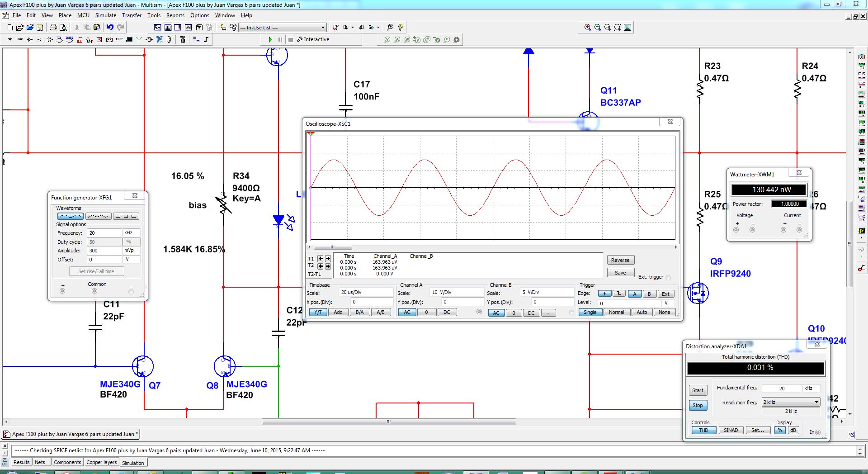This screenshot has height=474, width=868.
Task: Click the Print circuit icon
Action: tap(53, 27)
